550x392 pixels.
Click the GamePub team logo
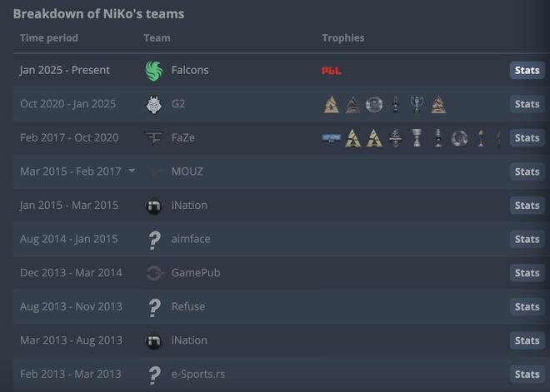(x=154, y=273)
